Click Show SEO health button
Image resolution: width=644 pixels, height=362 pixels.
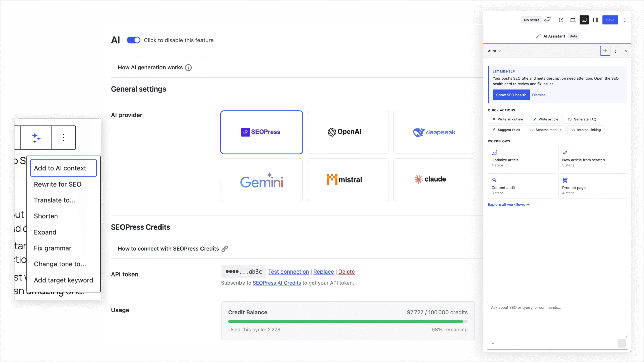point(511,95)
